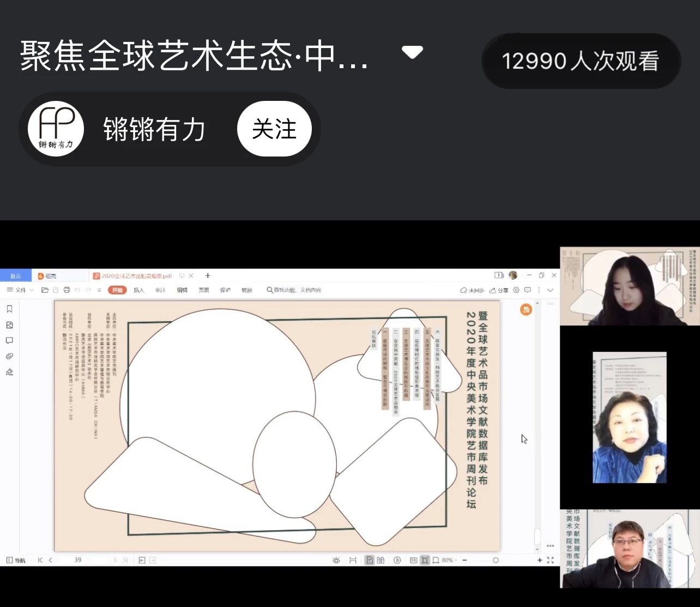
Task: Go to the next page
Action: point(114,560)
